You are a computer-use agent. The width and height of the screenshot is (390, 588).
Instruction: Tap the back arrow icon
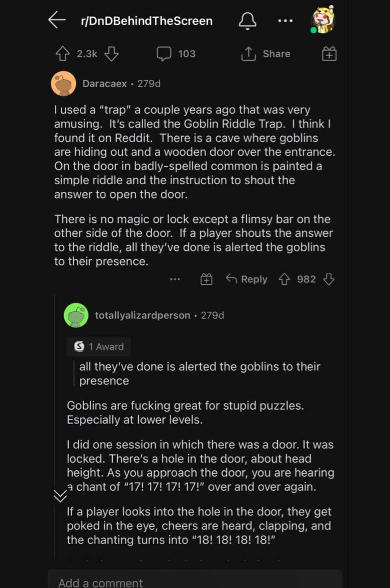(x=57, y=20)
